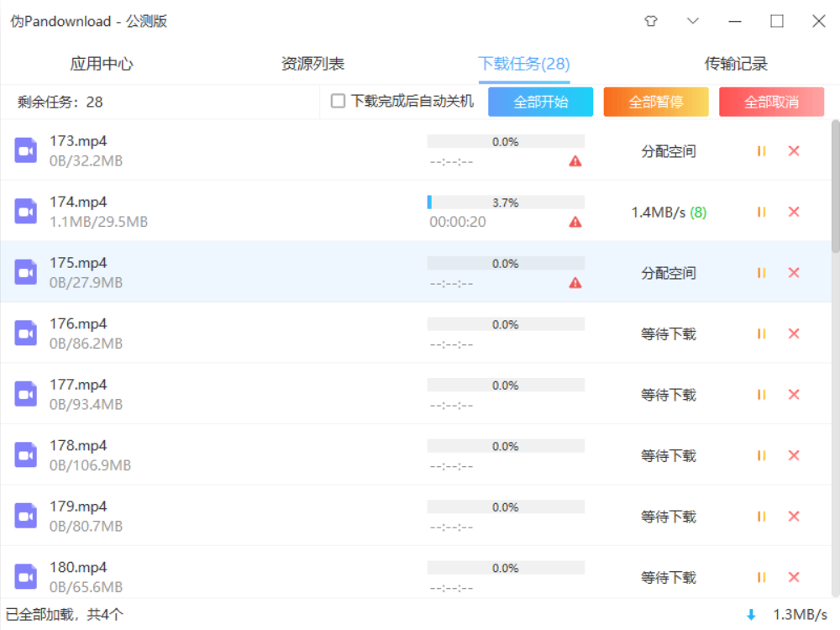
Task: Click the 174.mp4 progress bar
Action: tap(506, 202)
